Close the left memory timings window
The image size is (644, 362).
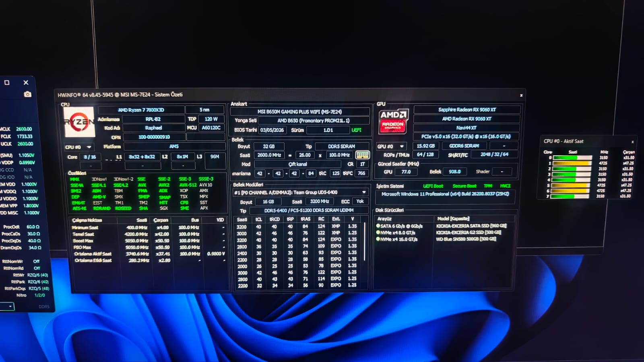tap(26, 82)
